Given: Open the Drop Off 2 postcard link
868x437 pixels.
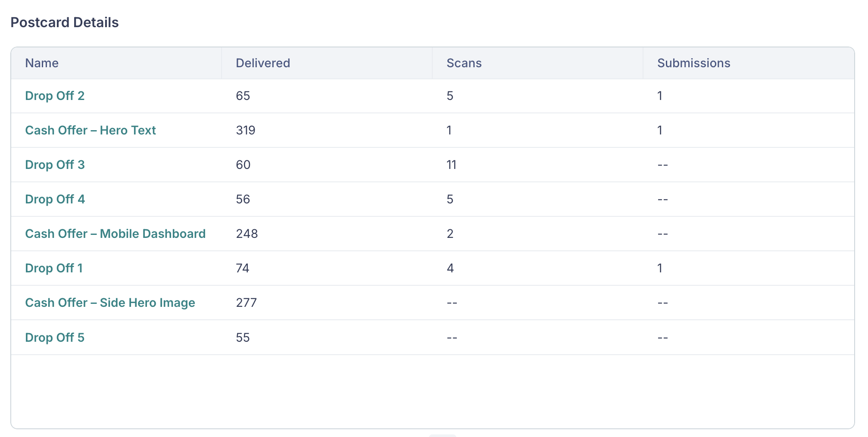Looking at the screenshot, I should (55, 96).
